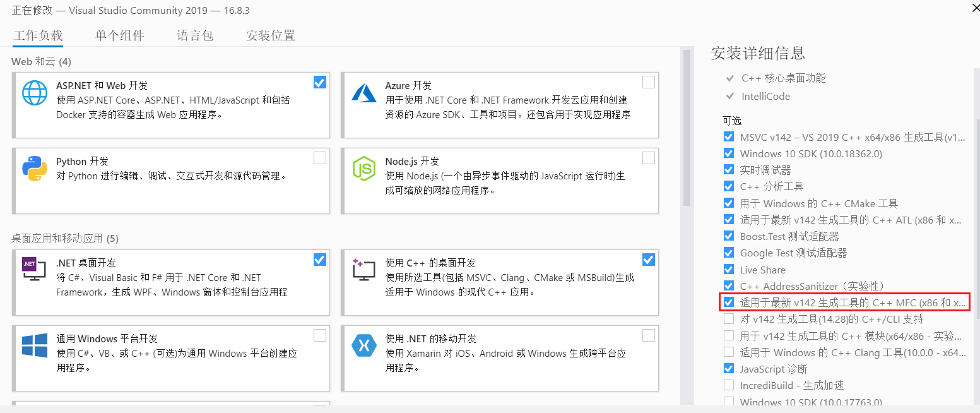Enable the IncrediBuild optional component checkbox
980x413 pixels.
pos(729,385)
